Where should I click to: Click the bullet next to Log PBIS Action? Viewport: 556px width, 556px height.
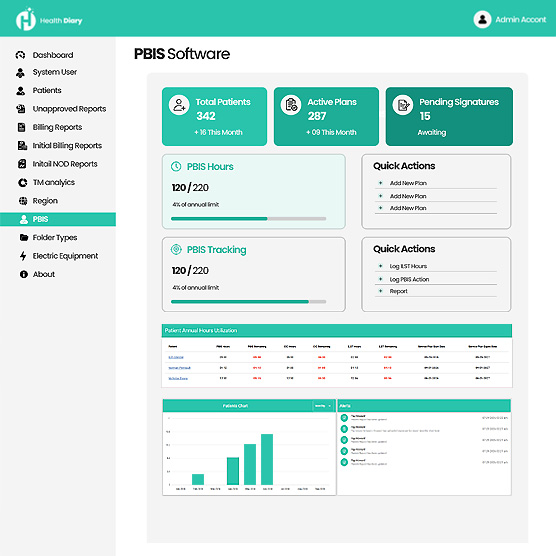(x=380, y=279)
